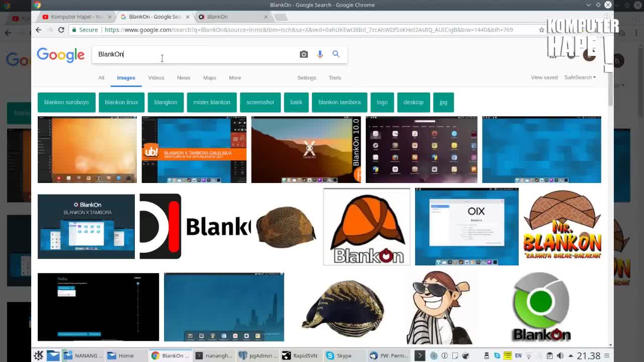Switch to RapidSVN taskbar window
Screen dimensions: 644x362
[301, 355]
